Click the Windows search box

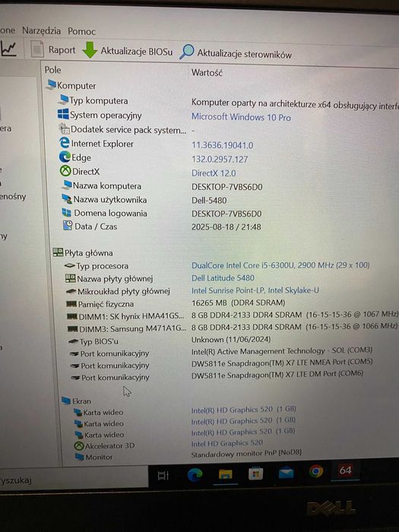[74, 480]
